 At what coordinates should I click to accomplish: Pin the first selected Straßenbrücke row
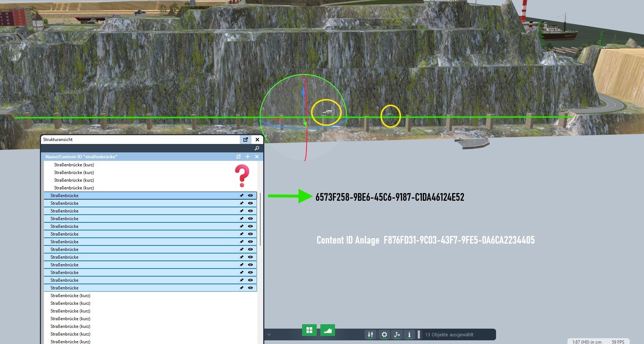[242, 196]
